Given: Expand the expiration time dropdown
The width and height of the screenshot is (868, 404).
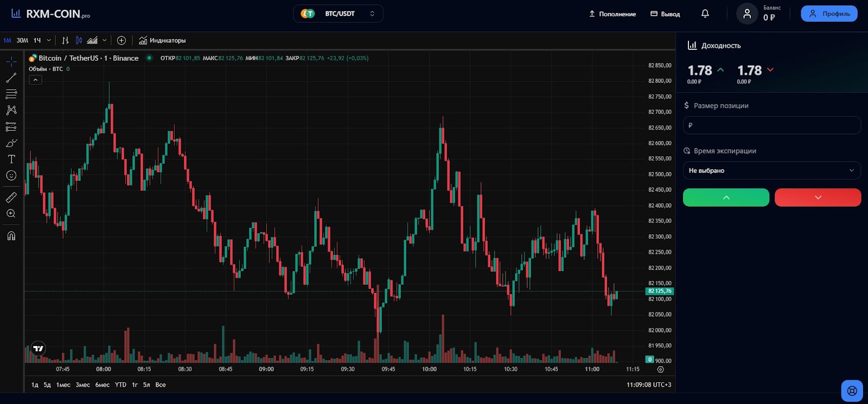Looking at the screenshot, I should click(x=771, y=170).
